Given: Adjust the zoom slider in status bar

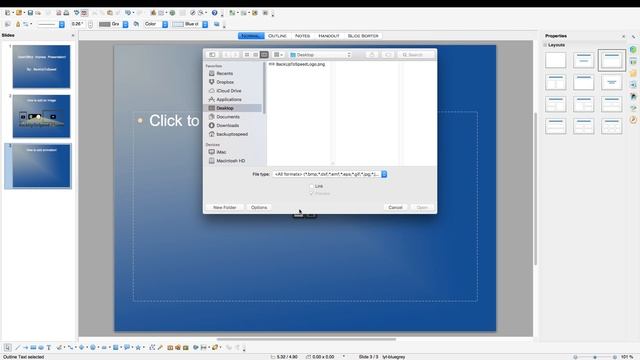Looking at the screenshot, I should [595, 357].
